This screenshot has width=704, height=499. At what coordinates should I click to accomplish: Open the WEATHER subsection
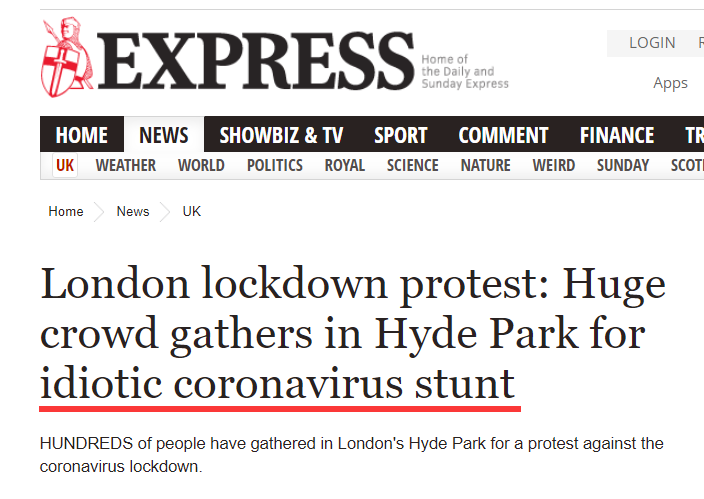point(125,165)
